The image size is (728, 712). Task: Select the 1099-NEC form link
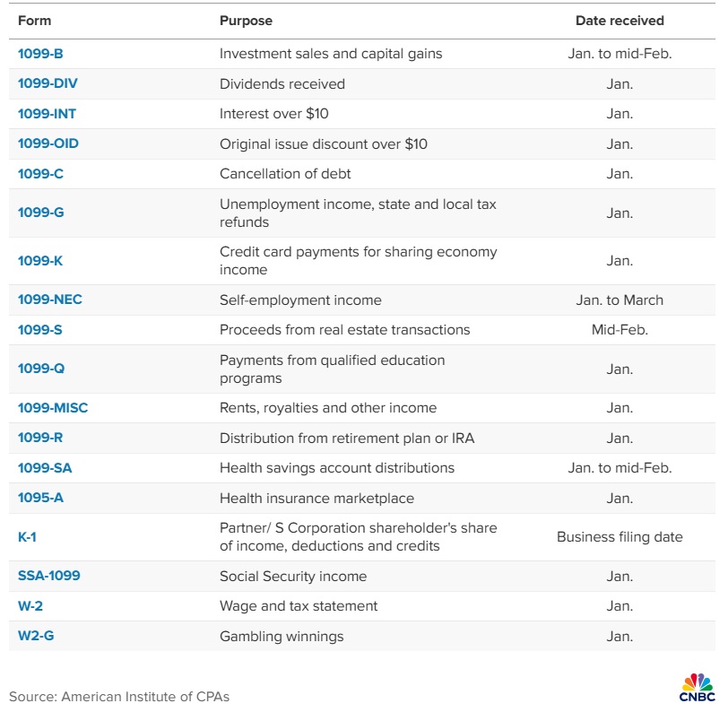(50, 300)
